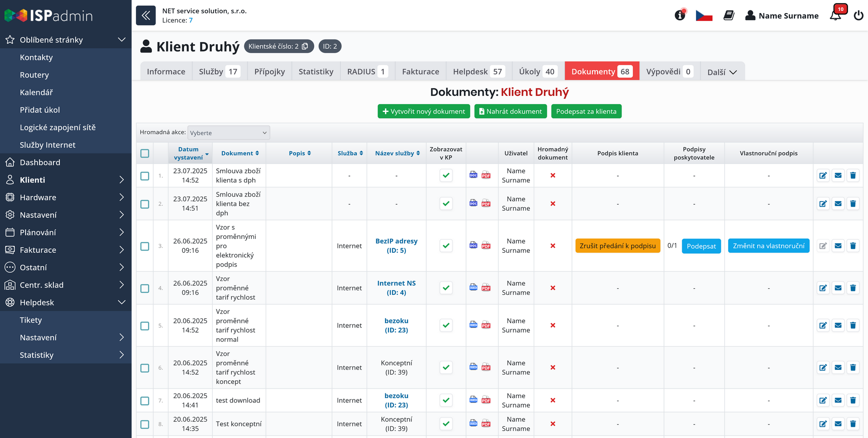868x438 pixels.
Task: Select checkbox for row 3 document
Action: 145,246
